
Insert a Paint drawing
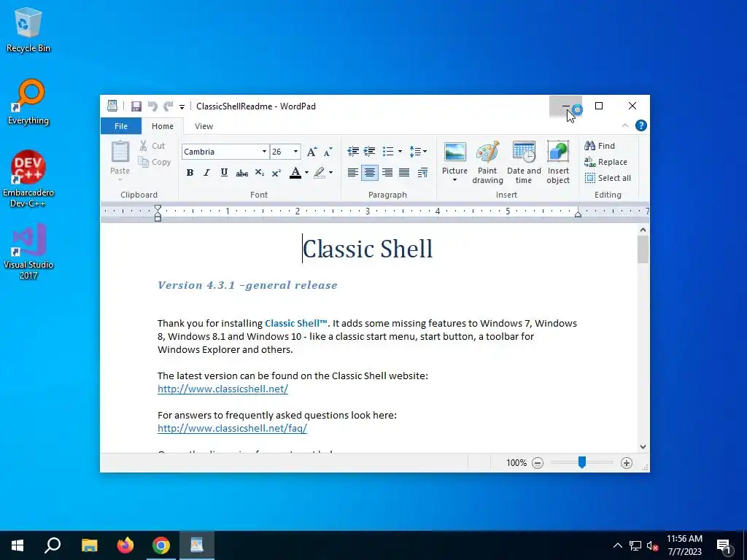pyautogui.click(x=488, y=163)
